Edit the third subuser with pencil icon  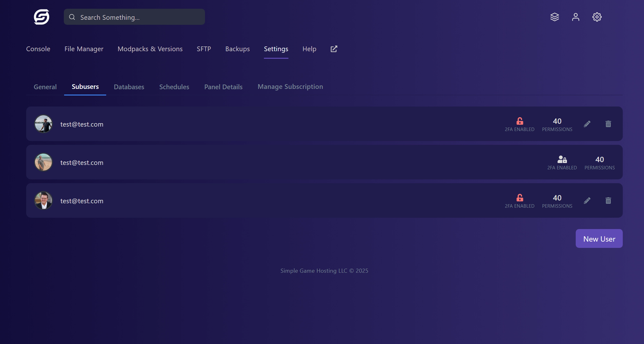click(x=587, y=201)
